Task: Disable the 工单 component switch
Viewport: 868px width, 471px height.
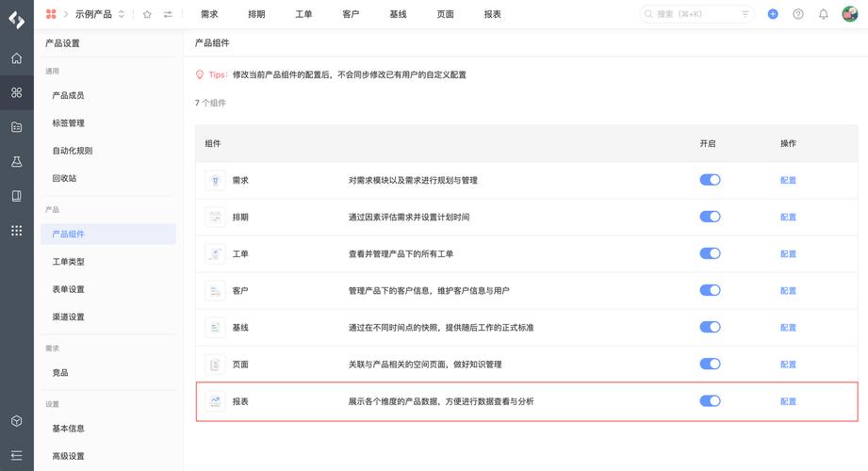Action: (x=711, y=253)
